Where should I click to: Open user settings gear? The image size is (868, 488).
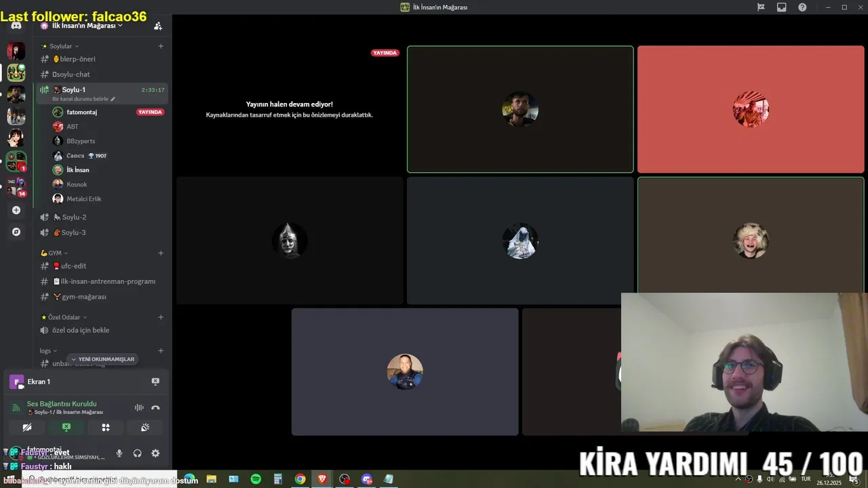(155, 453)
